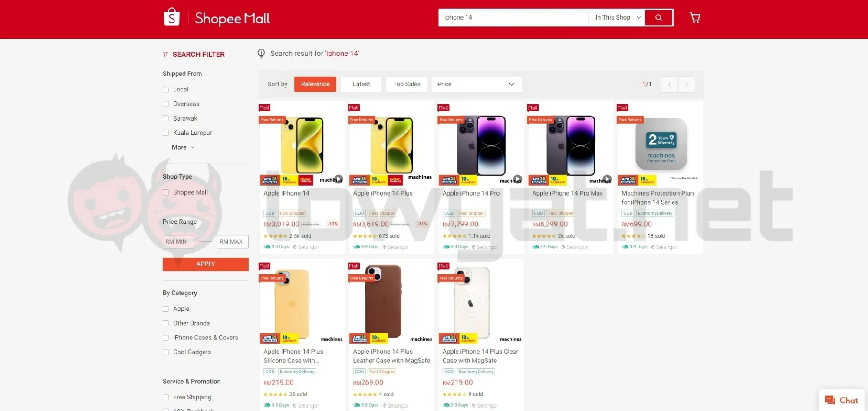Open the Price sort dropdown
Screen dimensions: 868x411
point(477,84)
